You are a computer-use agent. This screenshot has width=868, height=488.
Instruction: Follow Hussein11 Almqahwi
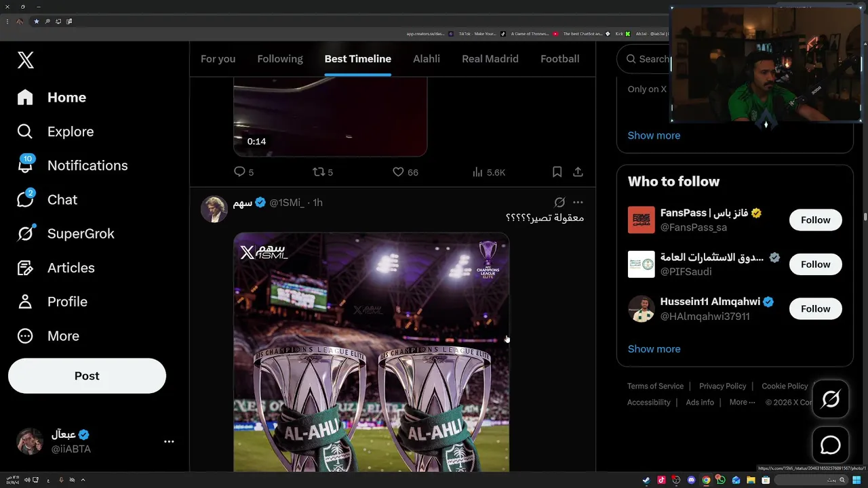click(815, 308)
